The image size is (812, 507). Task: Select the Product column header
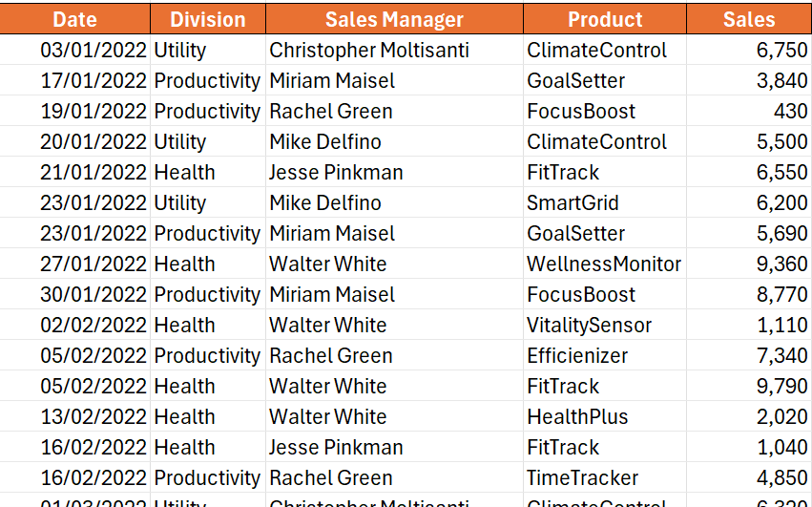605,19
